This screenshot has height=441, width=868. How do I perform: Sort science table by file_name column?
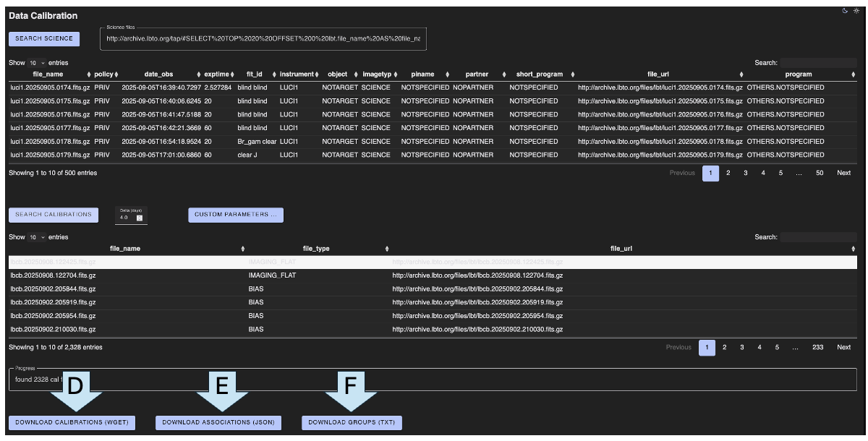48,74
